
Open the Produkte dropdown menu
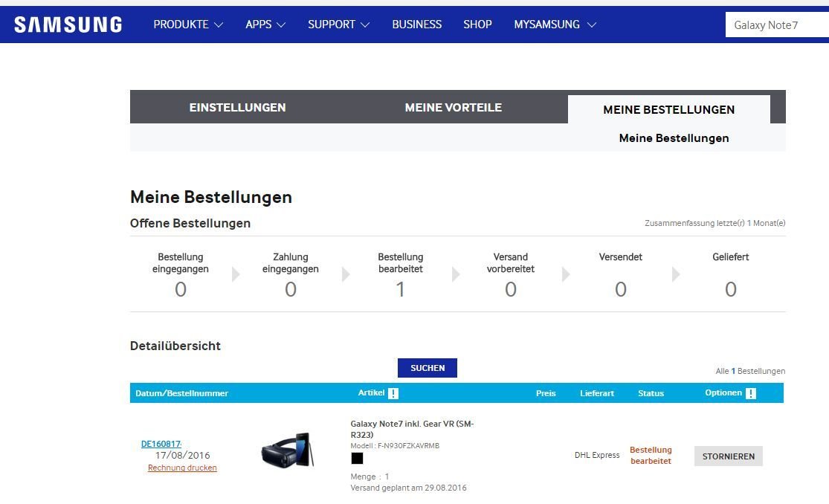point(188,25)
